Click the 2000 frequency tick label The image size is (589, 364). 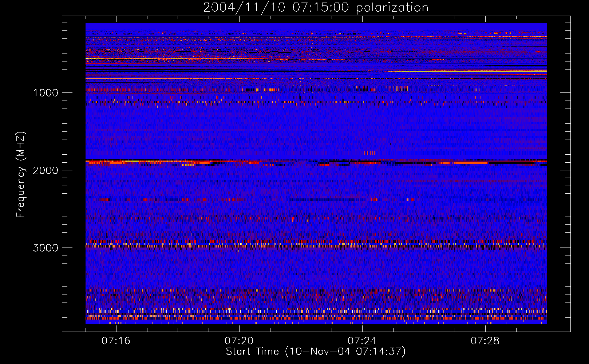[46, 170]
